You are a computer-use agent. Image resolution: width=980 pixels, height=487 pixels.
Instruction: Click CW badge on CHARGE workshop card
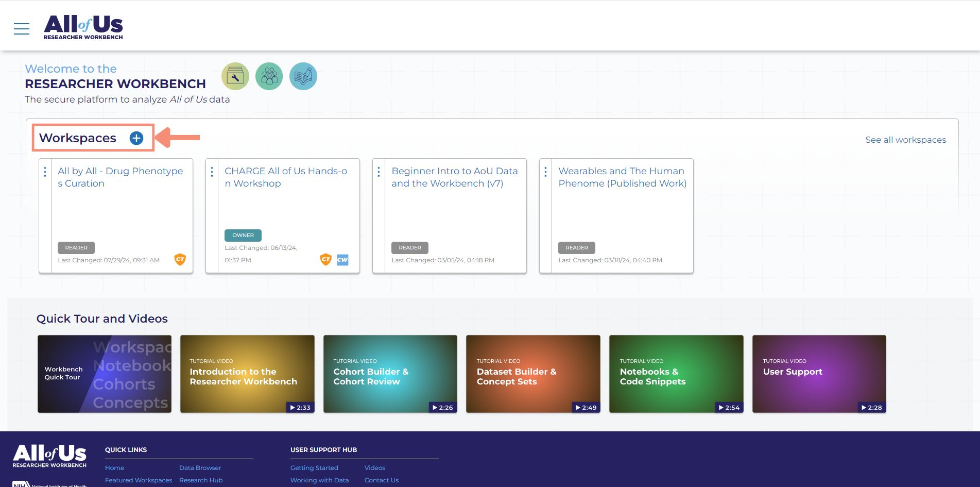(342, 260)
